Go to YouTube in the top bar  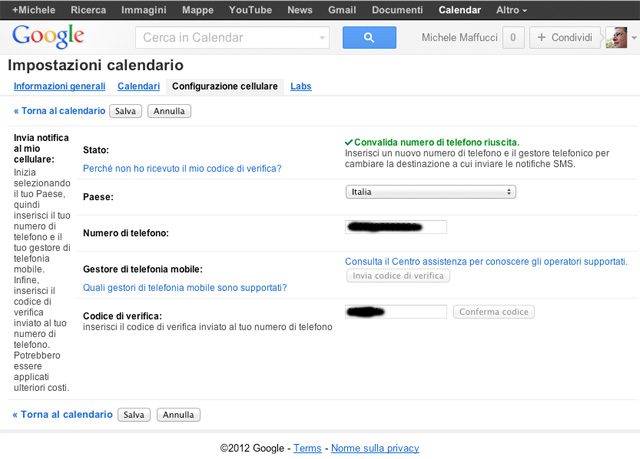click(x=250, y=9)
